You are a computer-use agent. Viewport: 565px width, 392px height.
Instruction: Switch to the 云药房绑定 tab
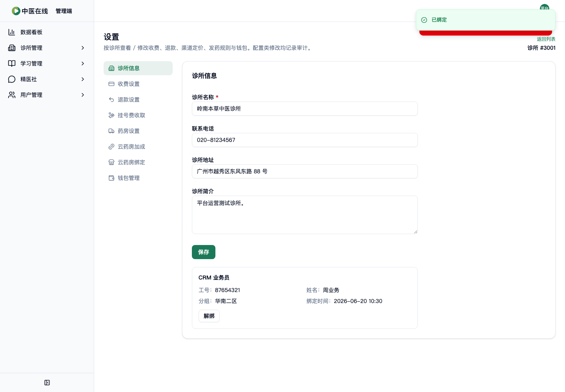tap(138, 162)
